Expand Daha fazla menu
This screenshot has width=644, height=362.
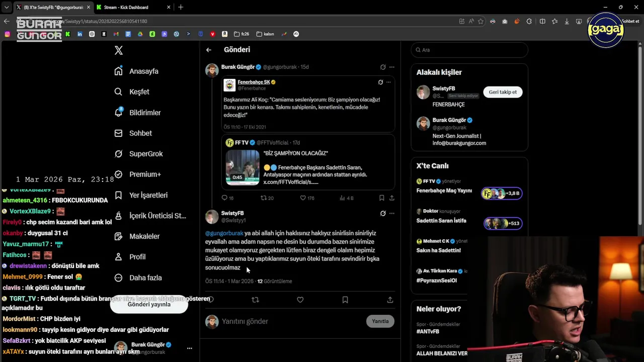[x=138, y=278]
